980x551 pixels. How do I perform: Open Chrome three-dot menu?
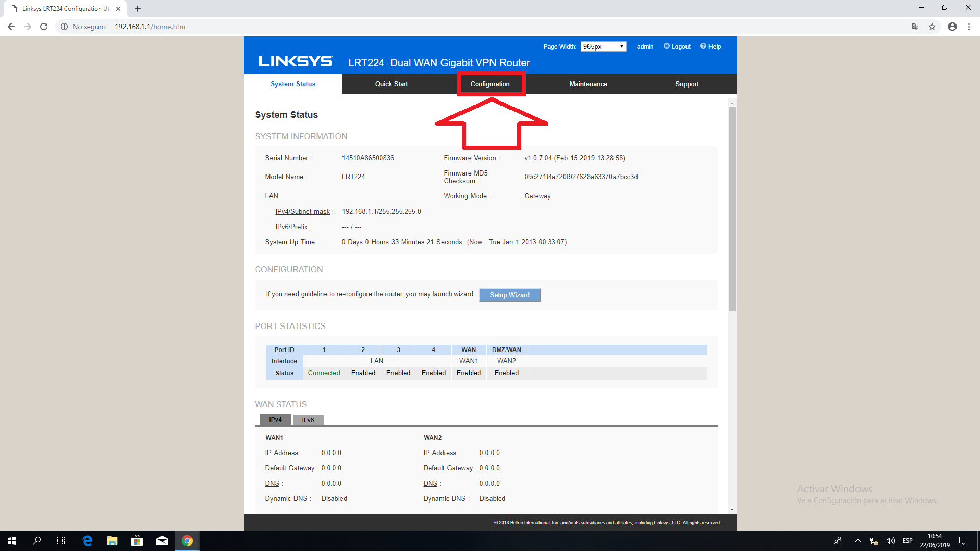pyautogui.click(x=969, y=27)
